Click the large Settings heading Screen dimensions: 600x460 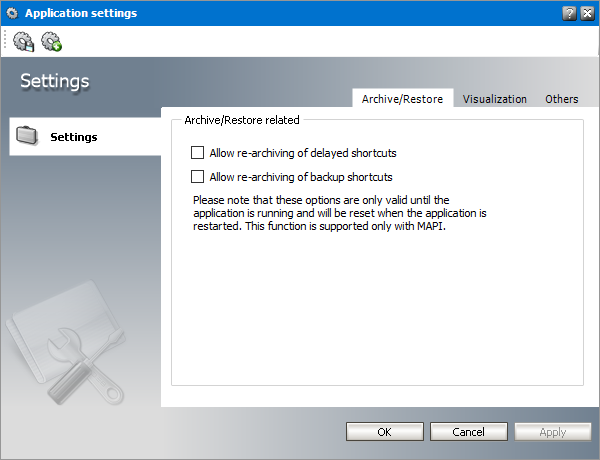point(55,81)
